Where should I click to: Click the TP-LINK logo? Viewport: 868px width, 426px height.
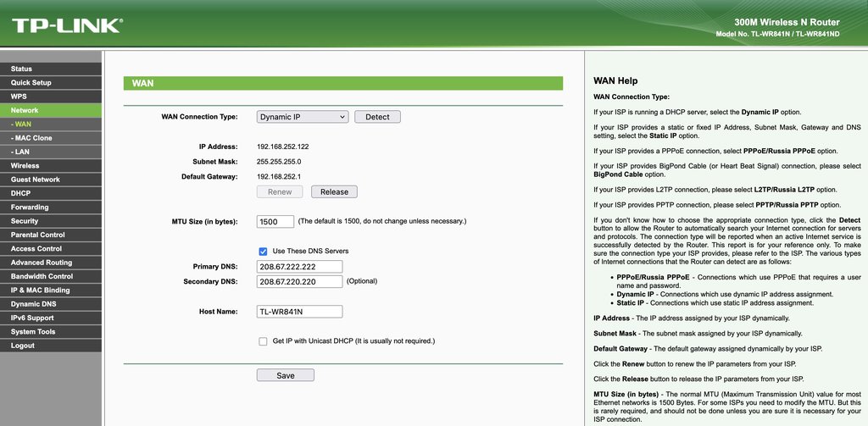click(x=66, y=25)
